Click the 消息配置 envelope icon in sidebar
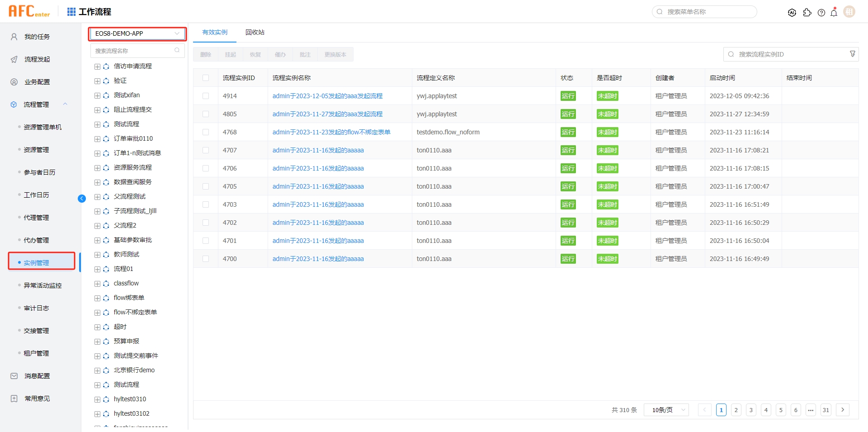This screenshot has width=868, height=432. [x=14, y=376]
